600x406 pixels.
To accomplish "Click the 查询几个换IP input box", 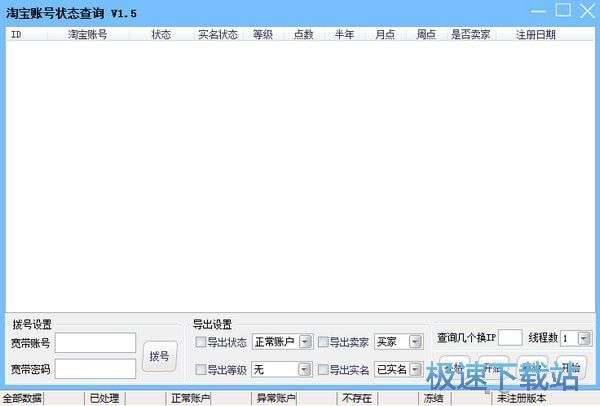I will point(510,339).
